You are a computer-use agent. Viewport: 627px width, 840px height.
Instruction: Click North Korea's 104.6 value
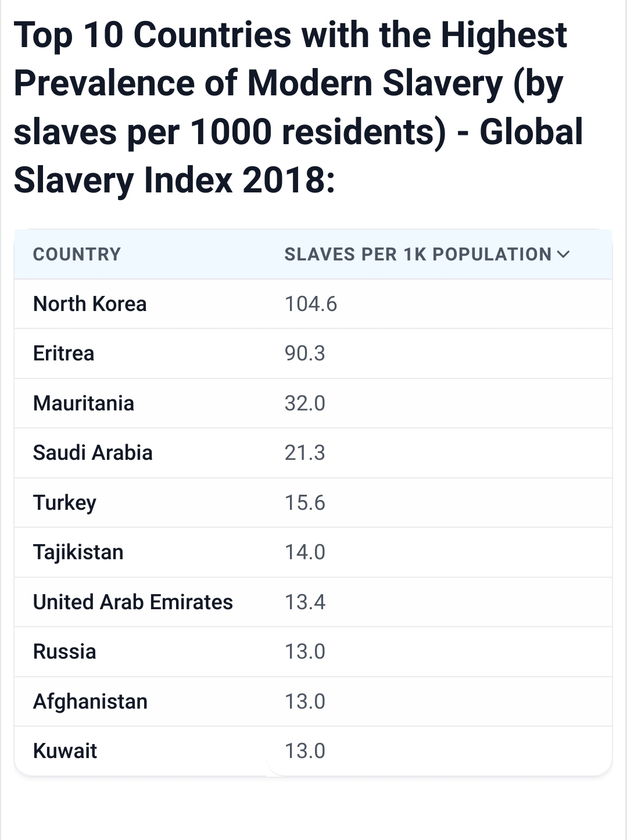tap(310, 304)
